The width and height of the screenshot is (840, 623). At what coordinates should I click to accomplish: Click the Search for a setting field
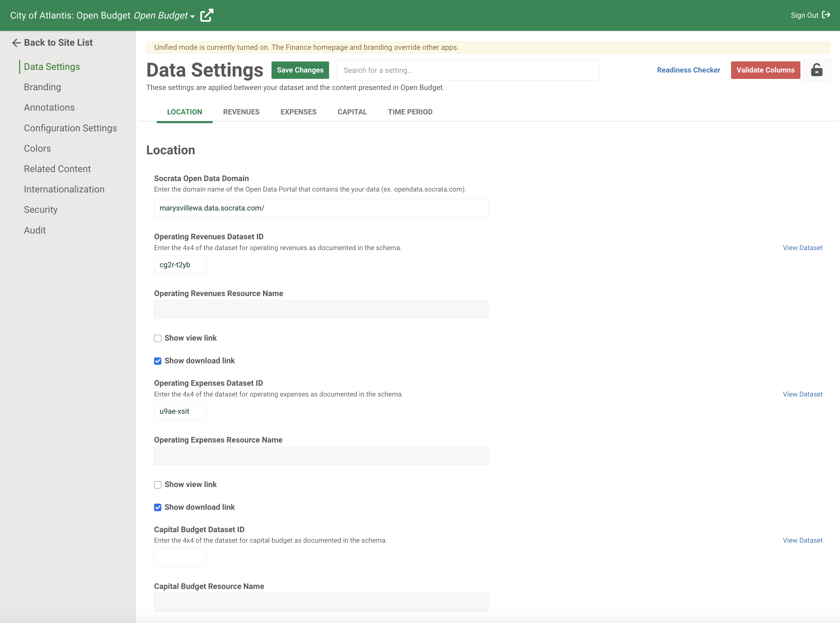pyautogui.click(x=468, y=70)
